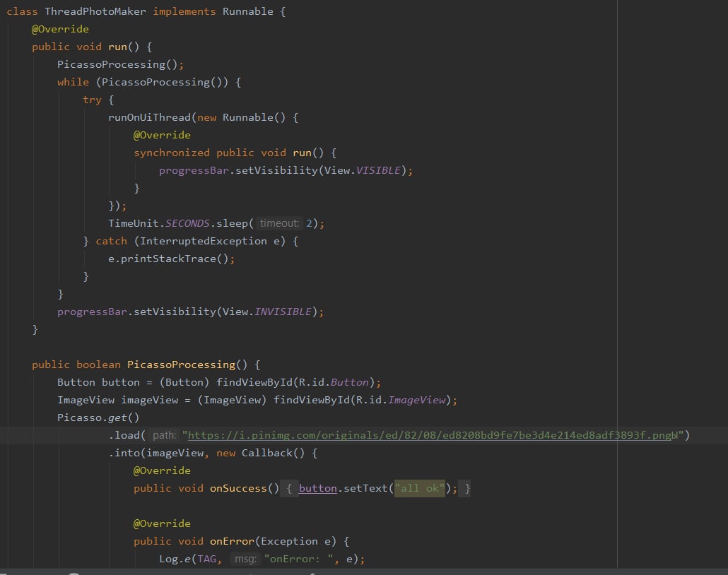The width and height of the screenshot is (728, 575).
Task: Click the VISIBLE constant
Action: [x=378, y=170]
